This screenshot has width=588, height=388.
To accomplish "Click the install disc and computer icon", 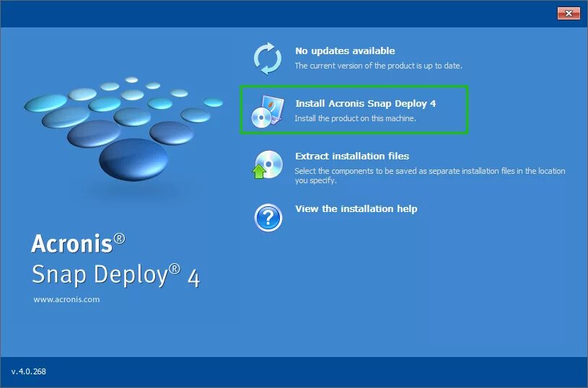I will pos(268,111).
